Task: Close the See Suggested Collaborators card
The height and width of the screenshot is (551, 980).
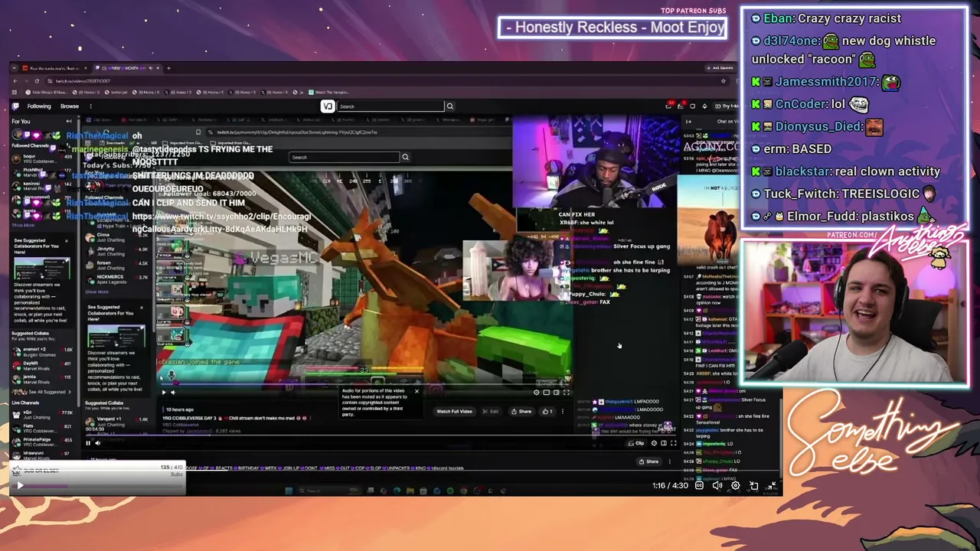Action: pyautogui.click(x=66, y=241)
